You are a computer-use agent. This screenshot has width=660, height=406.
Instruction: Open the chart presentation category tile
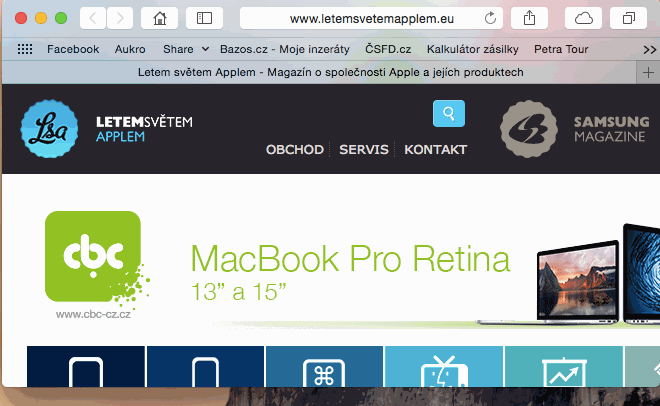point(564,366)
